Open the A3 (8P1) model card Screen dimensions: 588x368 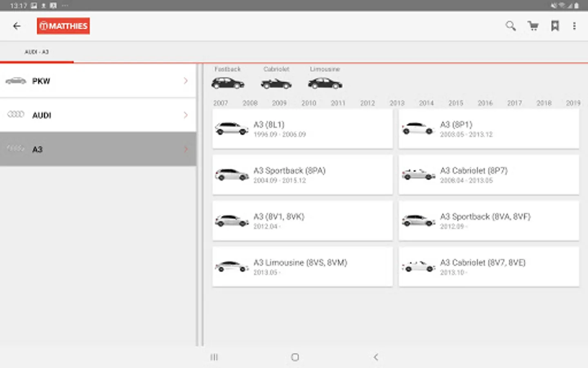point(489,129)
